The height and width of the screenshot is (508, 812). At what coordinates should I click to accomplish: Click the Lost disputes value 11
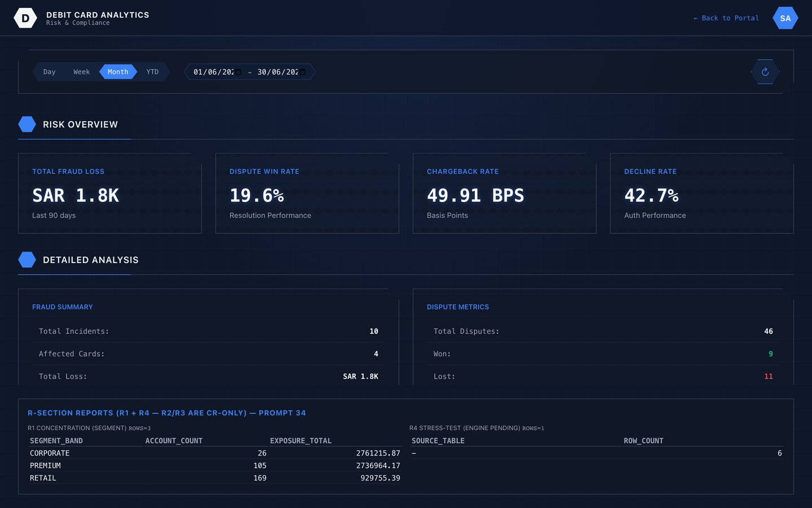click(769, 376)
